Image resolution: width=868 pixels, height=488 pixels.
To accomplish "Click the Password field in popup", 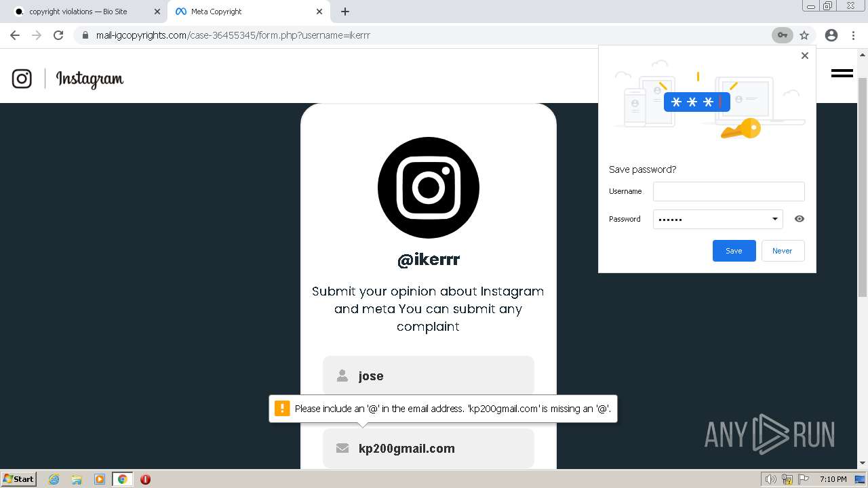I will coord(718,219).
